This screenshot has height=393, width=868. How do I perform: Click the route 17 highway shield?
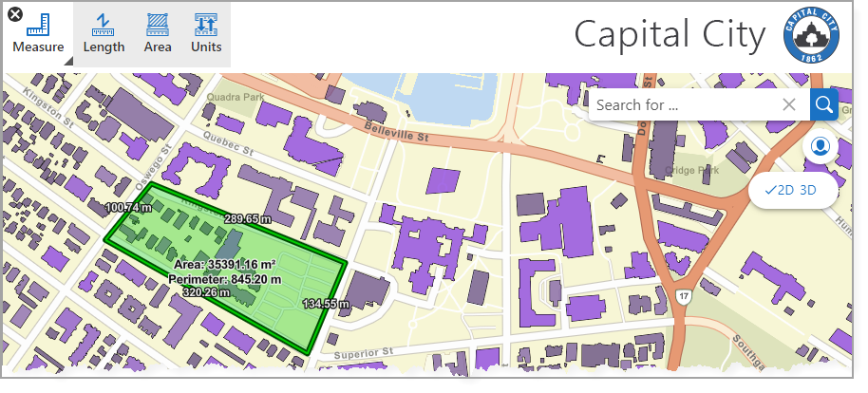click(x=684, y=295)
